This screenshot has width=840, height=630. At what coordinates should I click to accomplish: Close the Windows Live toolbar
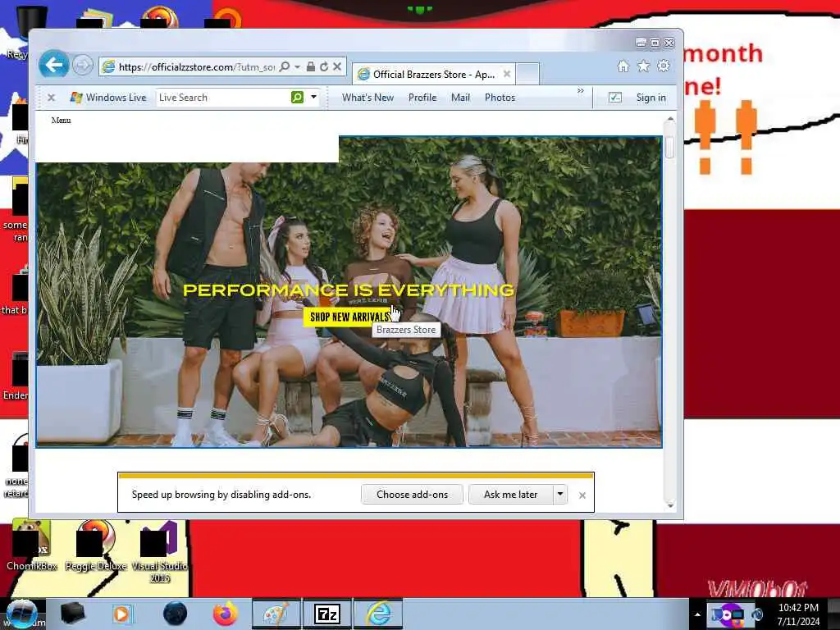[52, 98]
